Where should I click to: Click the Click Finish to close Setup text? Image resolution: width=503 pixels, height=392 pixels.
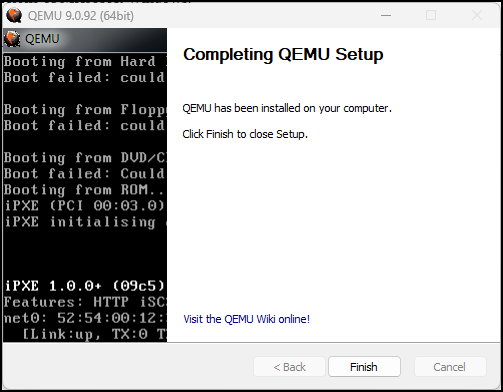pyautogui.click(x=245, y=134)
